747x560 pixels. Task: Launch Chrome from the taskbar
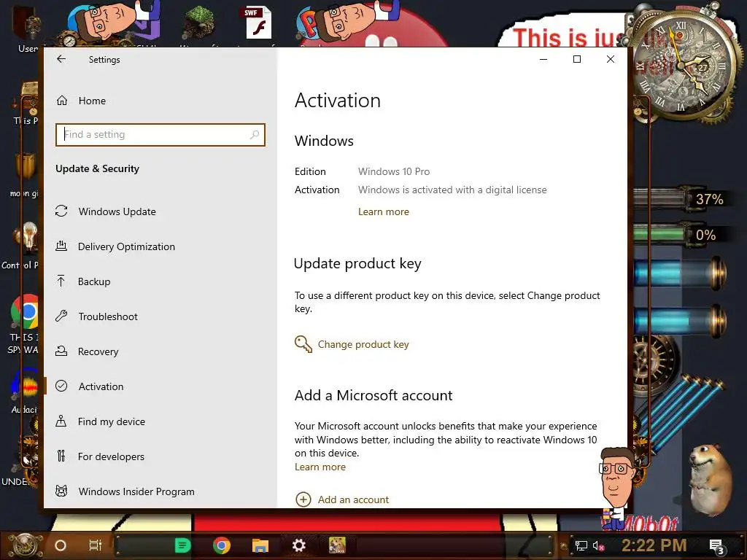click(222, 545)
